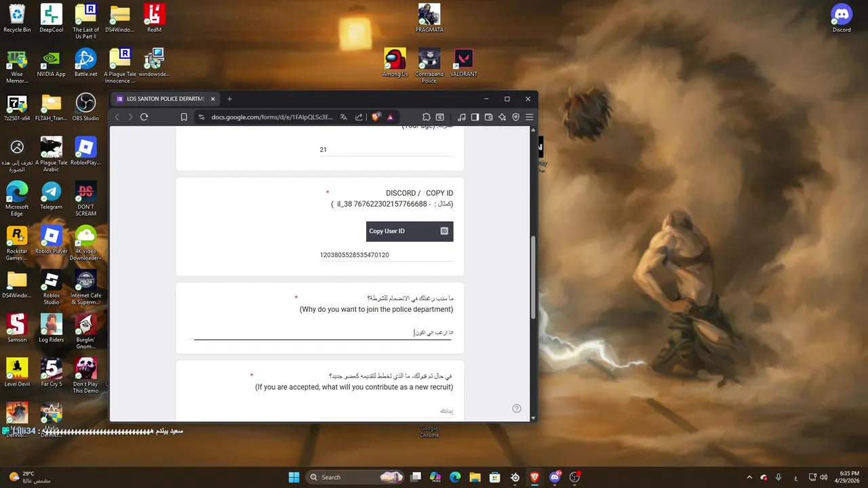Open Contraband Police desktop icon

coord(429,66)
